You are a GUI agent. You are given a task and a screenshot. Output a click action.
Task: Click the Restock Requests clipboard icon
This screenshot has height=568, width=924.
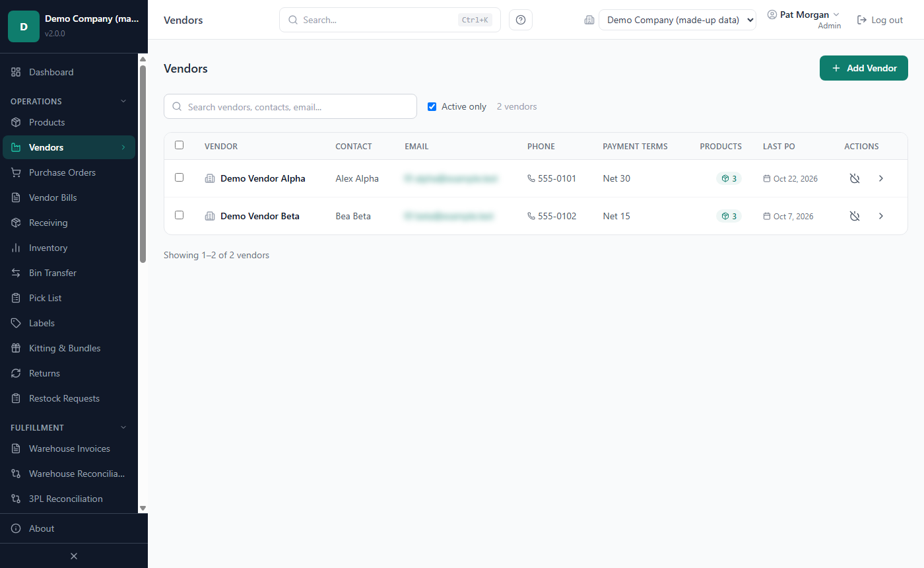click(x=16, y=398)
